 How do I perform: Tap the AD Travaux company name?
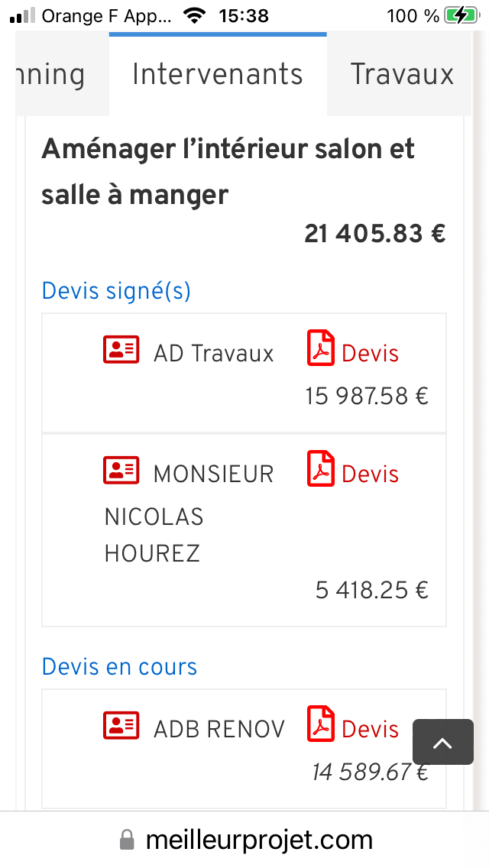tap(213, 354)
